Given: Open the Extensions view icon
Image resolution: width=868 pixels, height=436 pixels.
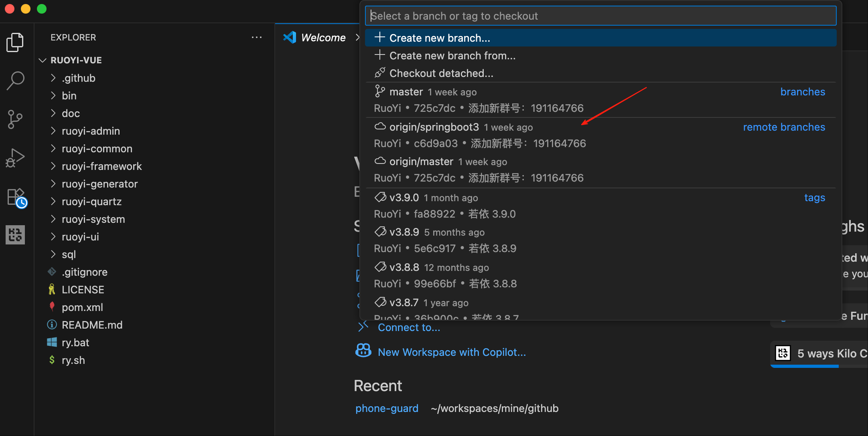Looking at the screenshot, I should point(16,197).
